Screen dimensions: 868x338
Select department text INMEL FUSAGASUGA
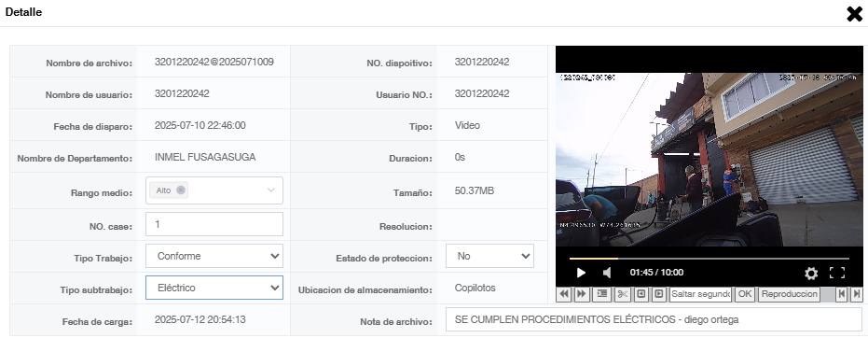coord(205,158)
